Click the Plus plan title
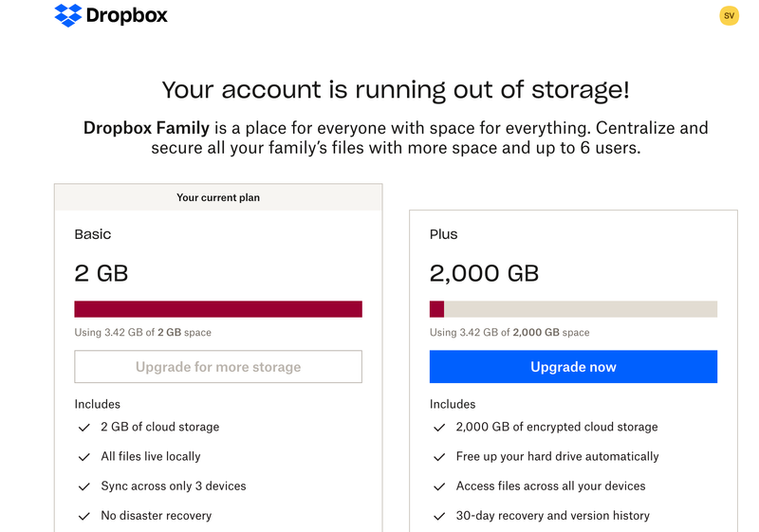 click(443, 234)
